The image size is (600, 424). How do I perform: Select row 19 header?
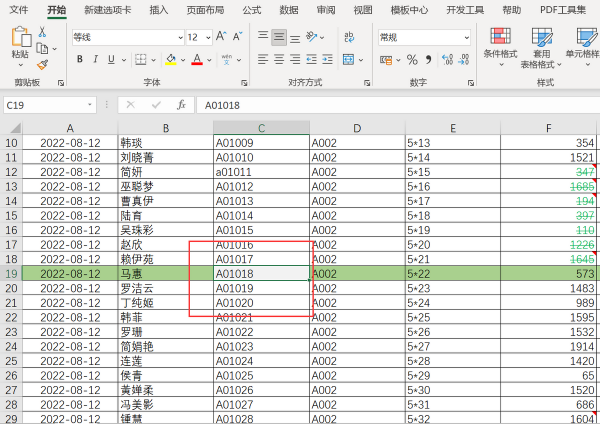[11, 274]
